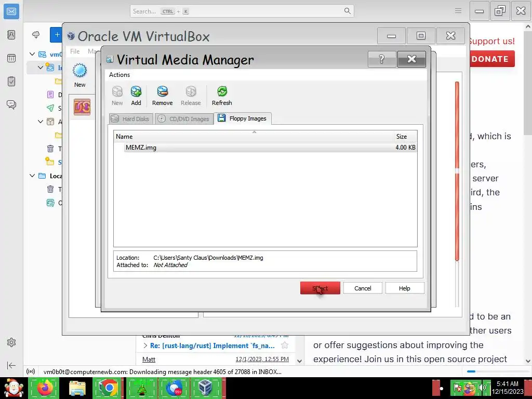Open the Chat space in Thunderbird
Screen dimensions: 532x399
pyautogui.click(x=11, y=104)
